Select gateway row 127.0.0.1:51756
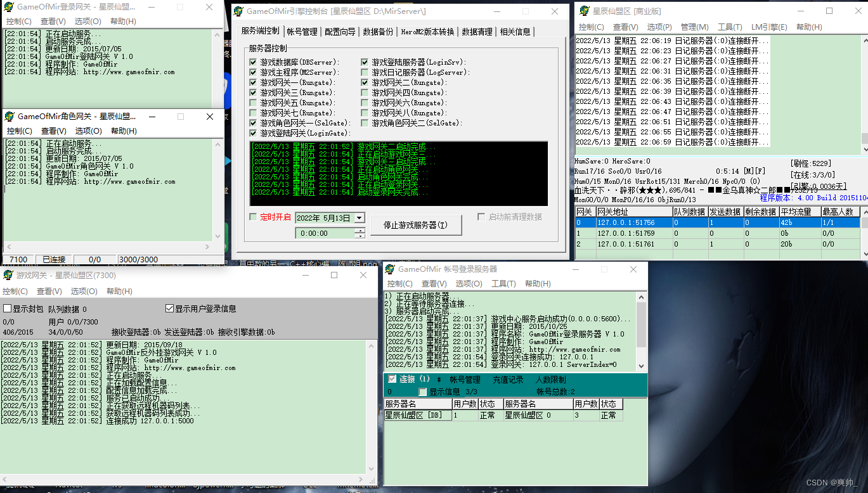Screen dimensions: 868x493 (718, 222)
